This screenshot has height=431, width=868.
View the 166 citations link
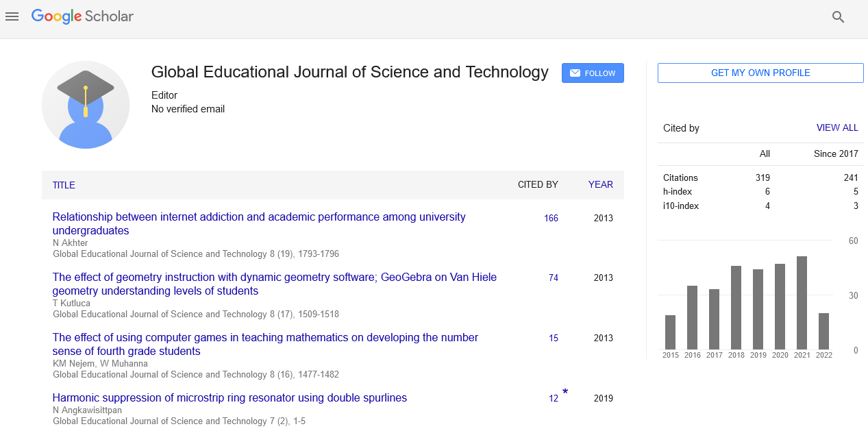(551, 219)
